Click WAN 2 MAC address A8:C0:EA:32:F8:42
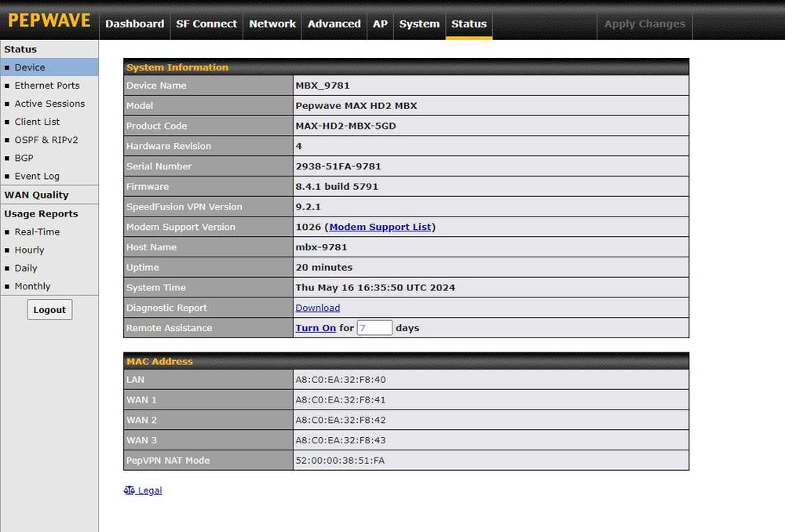 (341, 420)
